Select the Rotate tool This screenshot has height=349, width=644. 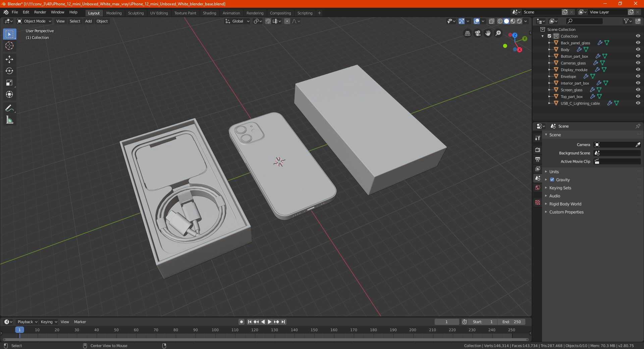point(9,71)
